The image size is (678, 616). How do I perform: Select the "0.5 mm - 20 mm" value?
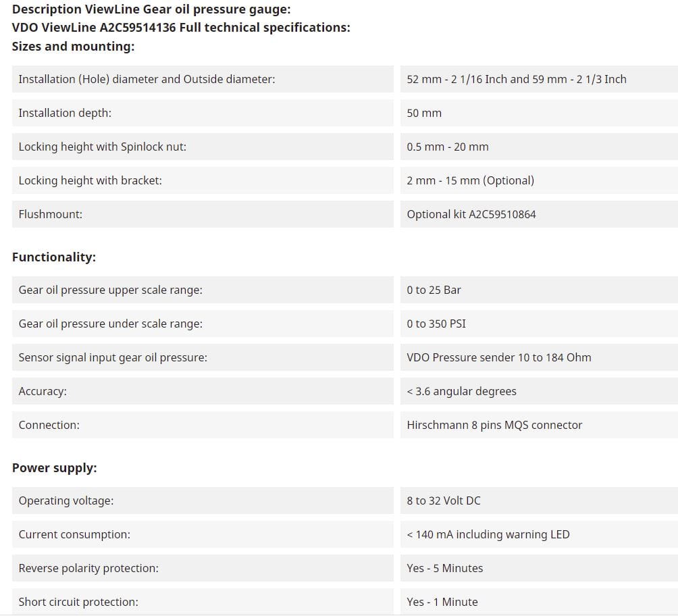[x=447, y=147]
